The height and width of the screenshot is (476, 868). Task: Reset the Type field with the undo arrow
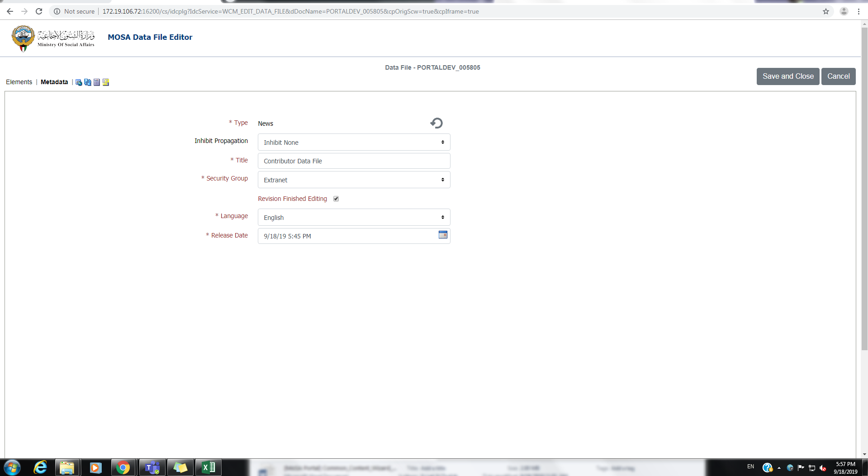(436, 123)
